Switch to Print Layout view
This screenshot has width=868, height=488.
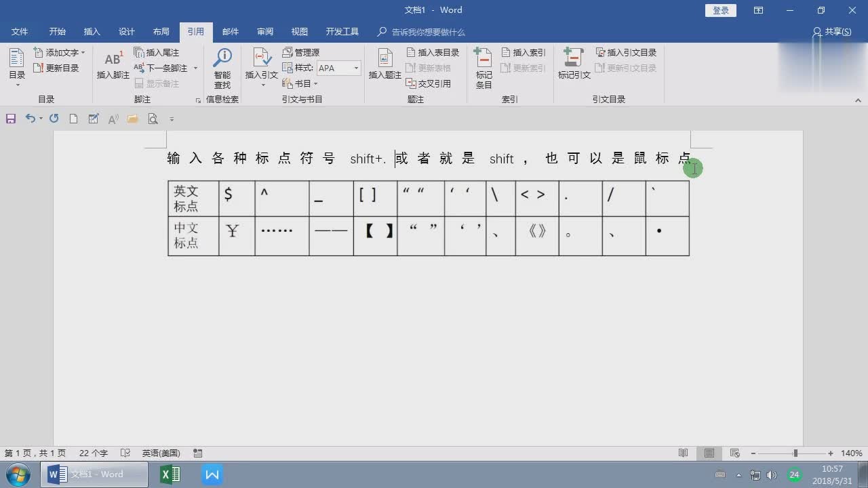coord(709,453)
